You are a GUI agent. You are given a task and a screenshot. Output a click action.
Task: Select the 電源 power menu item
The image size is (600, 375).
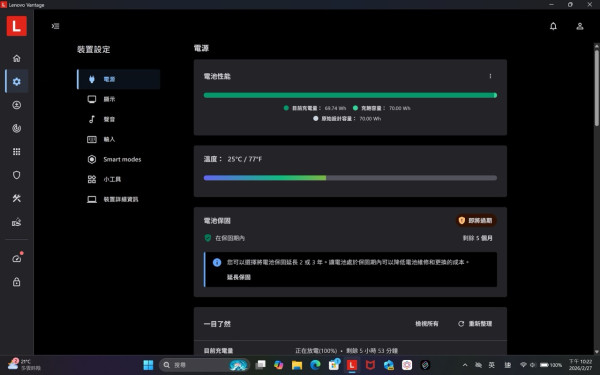tap(119, 79)
